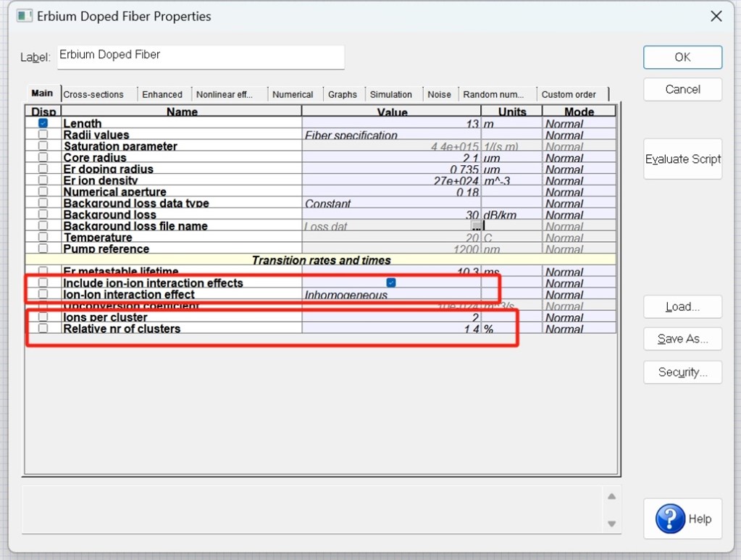The width and height of the screenshot is (741, 560).
Task: Click the Length value cell showing 13
Action: point(391,124)
